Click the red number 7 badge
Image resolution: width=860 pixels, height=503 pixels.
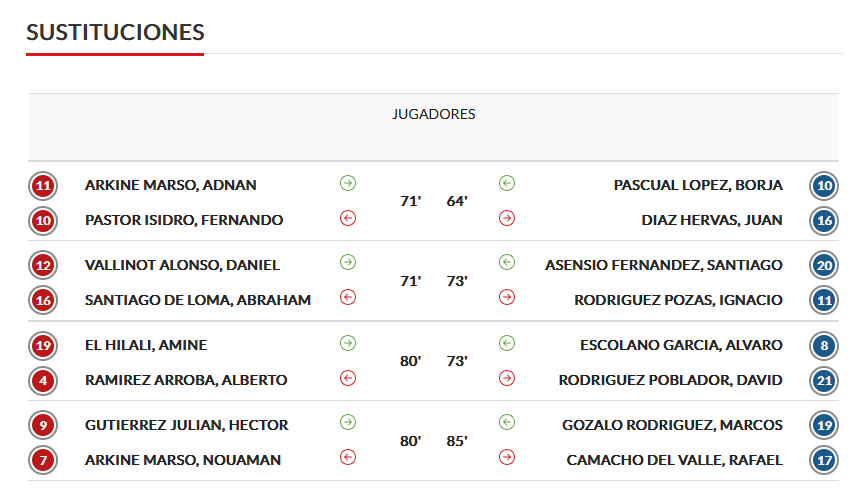pos(43,460)
